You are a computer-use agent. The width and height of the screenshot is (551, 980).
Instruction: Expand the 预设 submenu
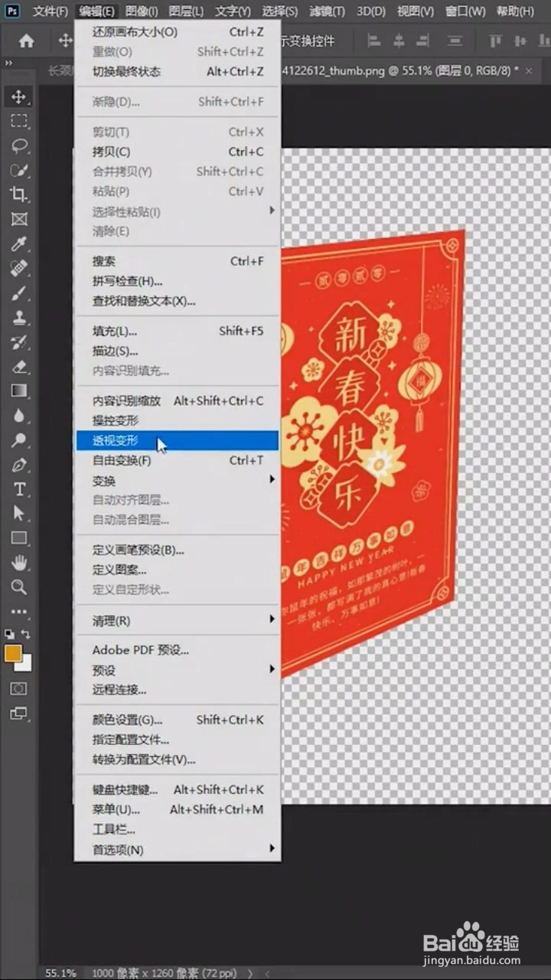tap(272, 669)
